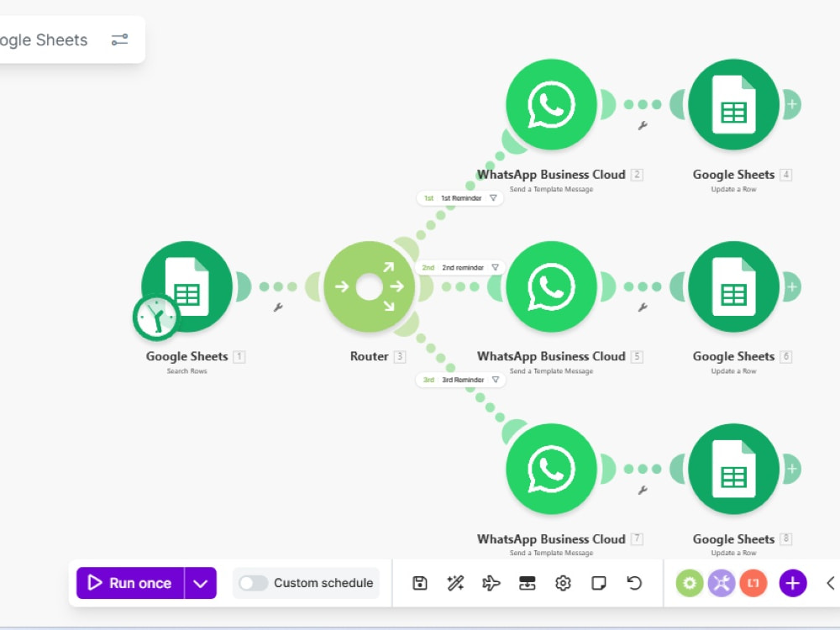Open scenario settings gear icon
The height and width of the screenshot is (630, 840).
563,583
